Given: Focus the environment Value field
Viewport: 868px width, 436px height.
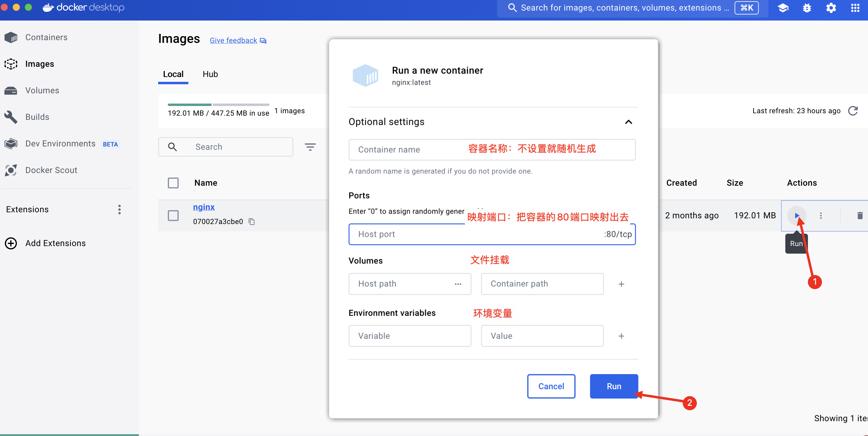Looking at the screenshot, I should (x=542, y=336).
